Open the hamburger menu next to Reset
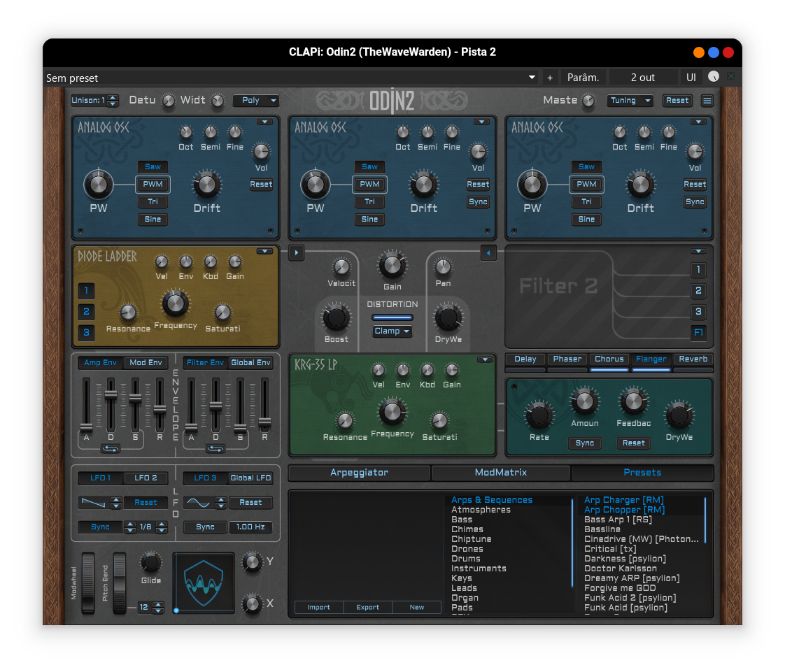Screen dimensions: 785x672 707,101
